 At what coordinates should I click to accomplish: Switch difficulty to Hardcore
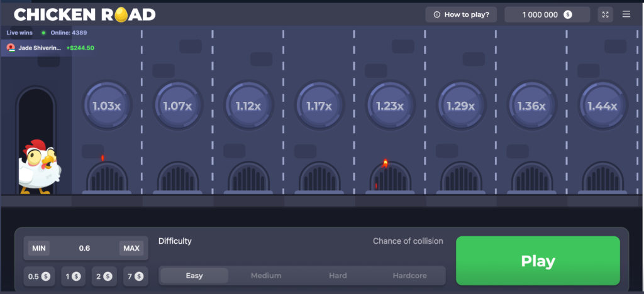click(x=409, y=276)
